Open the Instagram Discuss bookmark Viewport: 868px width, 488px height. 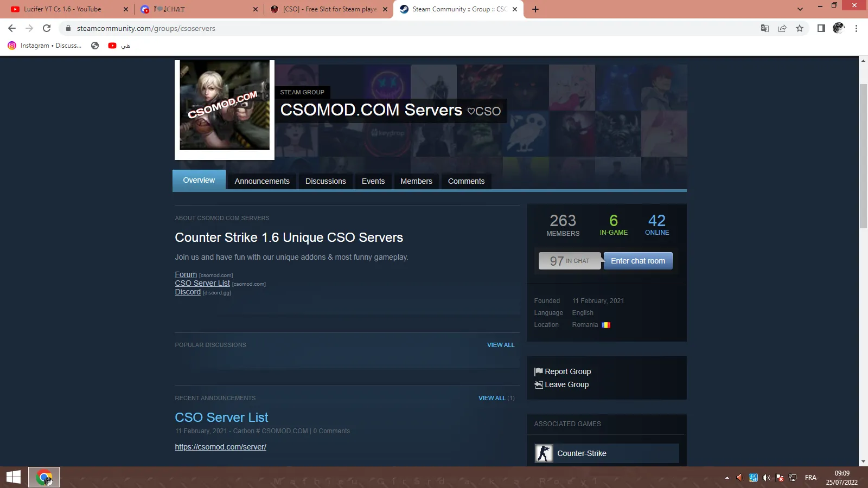coord(44,46)
